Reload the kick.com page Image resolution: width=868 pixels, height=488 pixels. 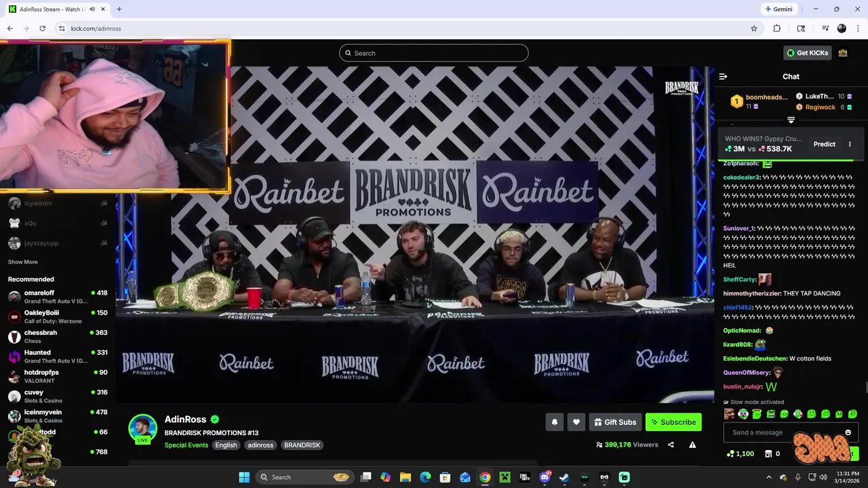click(x=42, y=28)
